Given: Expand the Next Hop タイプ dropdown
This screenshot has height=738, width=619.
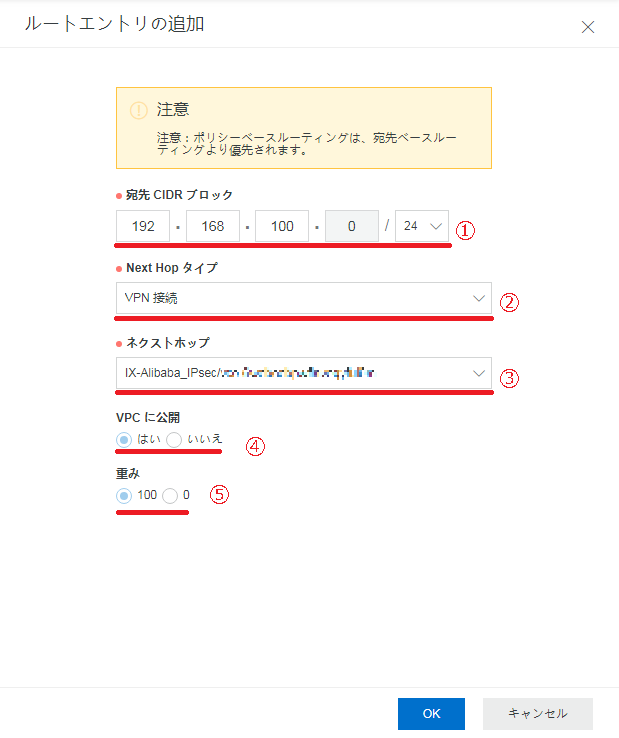Looking at the screenshot, I should click(x=302, y=298).
